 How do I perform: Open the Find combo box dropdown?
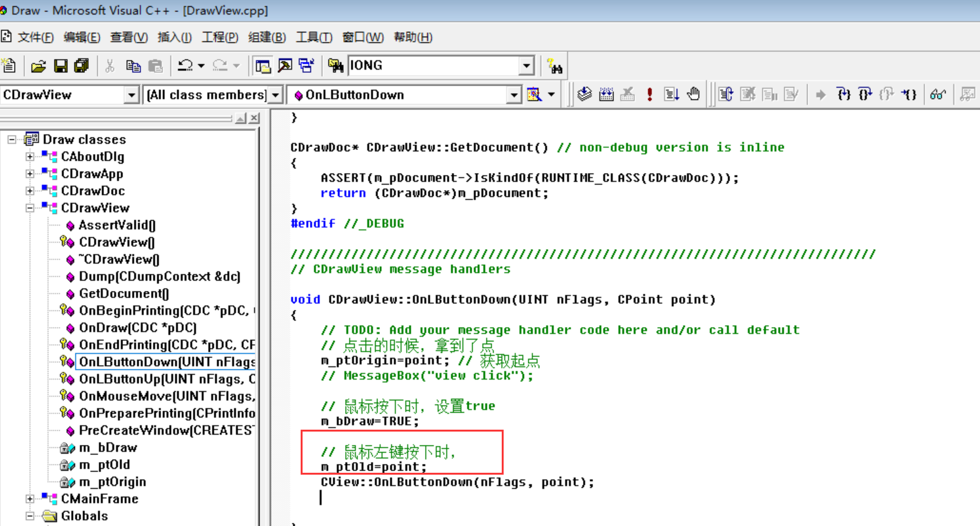click(526, 65)
